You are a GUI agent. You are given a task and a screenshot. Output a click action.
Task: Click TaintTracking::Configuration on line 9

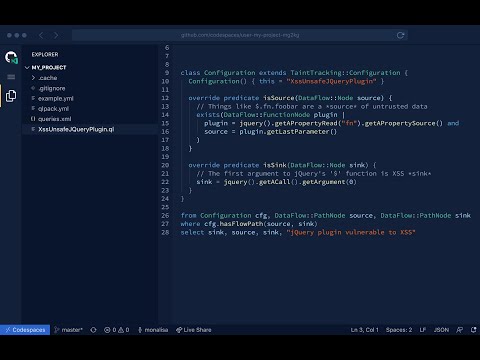[345, 73]
